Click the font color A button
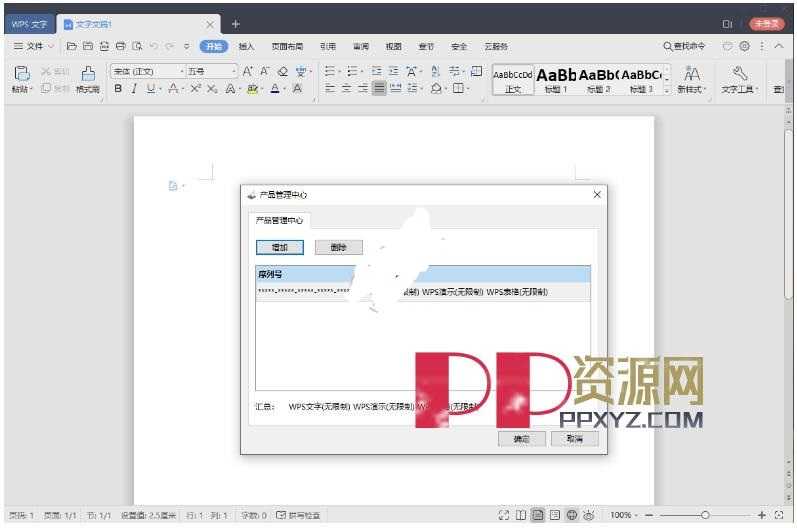 pyautogui.click(x=274, y=89)
